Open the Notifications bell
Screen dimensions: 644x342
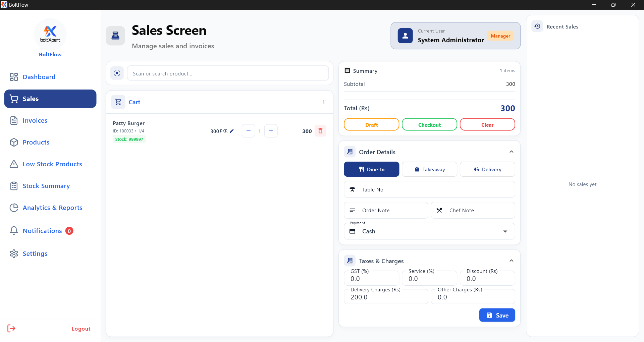[x=14, y=231]
